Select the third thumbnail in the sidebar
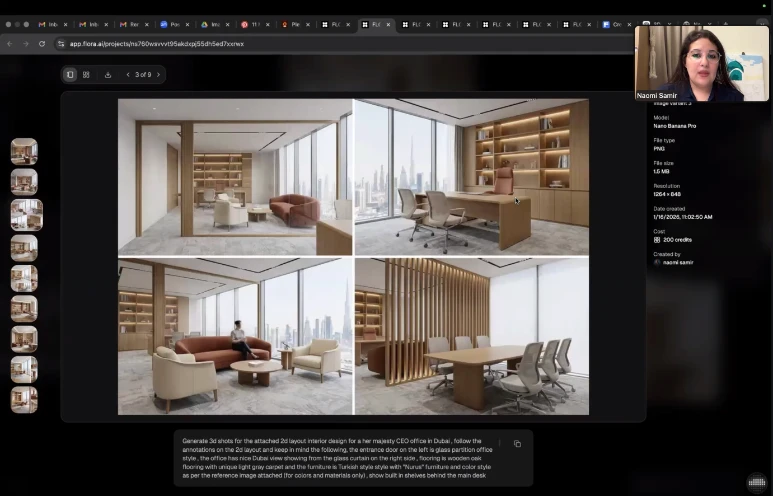The width and height of the screenshot is (773, 496). coord(26,214)
